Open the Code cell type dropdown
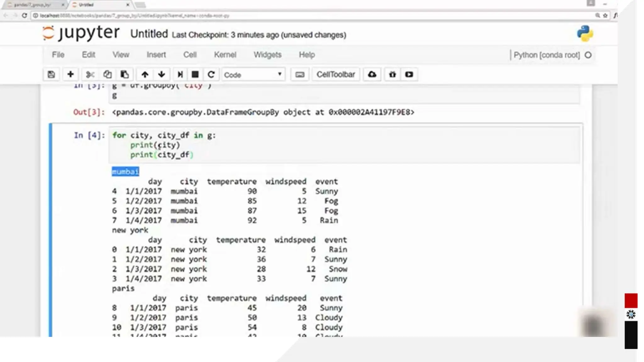644x362 pixels. click(x=253, y=75)
